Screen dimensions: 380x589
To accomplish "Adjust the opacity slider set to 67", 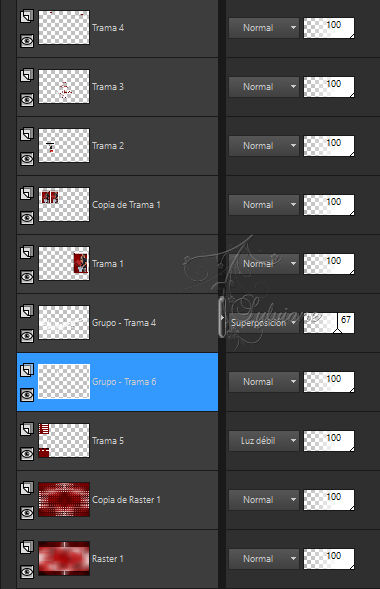I will [329, 323].
